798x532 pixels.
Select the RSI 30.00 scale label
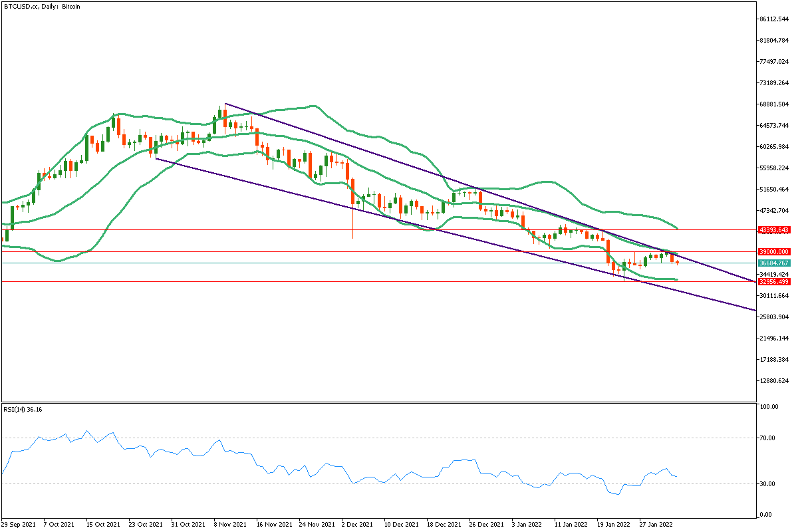pyautogui.click(x=770, y=483)
